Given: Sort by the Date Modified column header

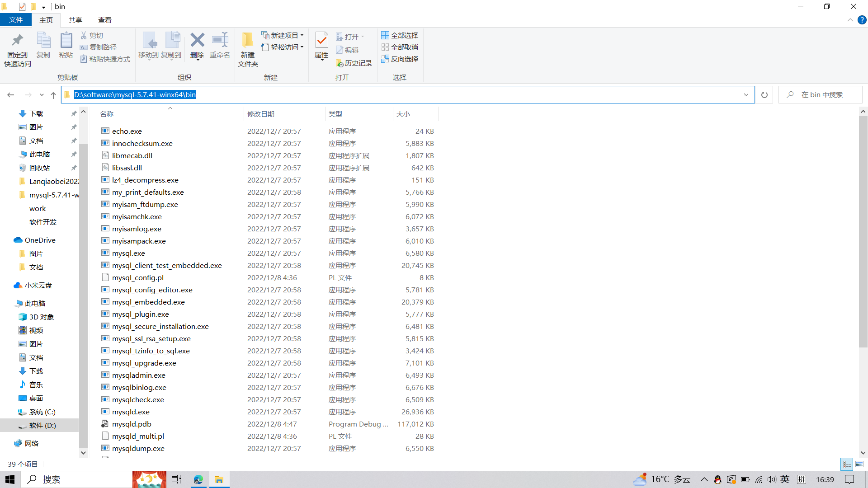Looking at the screenshot, I should pyautogui.click(x=284, y=114).
